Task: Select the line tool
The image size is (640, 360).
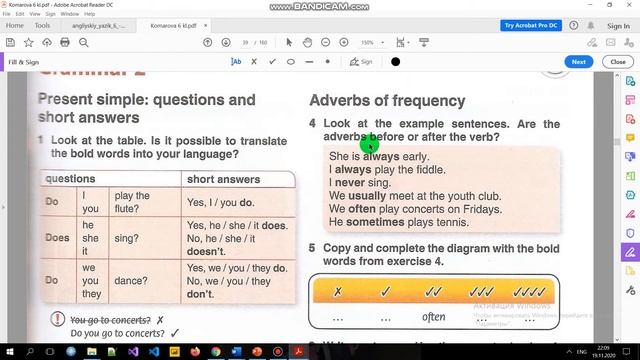Action: (x=309, y=62)
